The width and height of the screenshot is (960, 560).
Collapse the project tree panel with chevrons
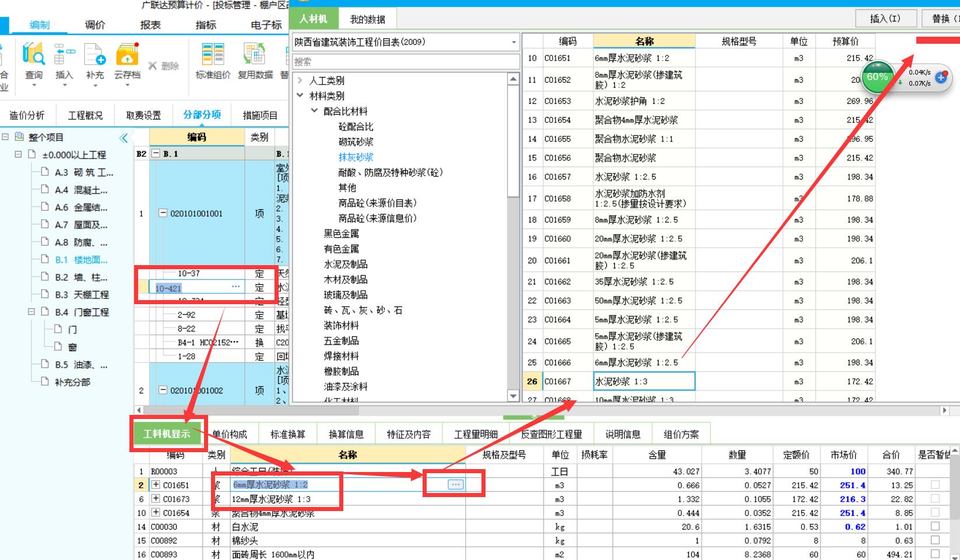(124, 138)
